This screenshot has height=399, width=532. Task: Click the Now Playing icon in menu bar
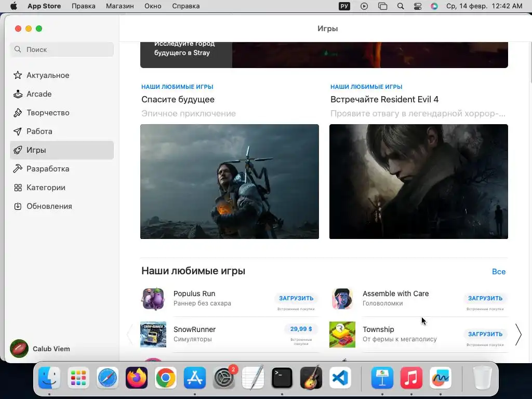click(x=364, y=6)
